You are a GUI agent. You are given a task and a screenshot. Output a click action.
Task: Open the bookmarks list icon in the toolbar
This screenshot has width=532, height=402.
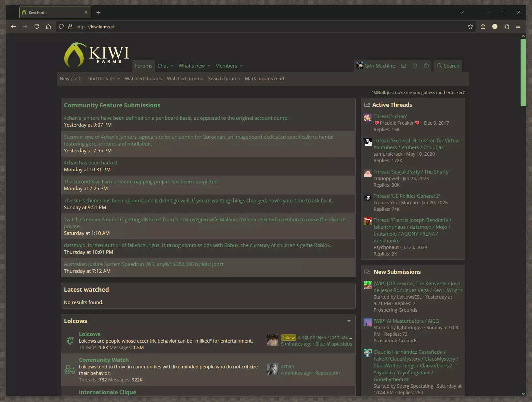tap(483, 26)
